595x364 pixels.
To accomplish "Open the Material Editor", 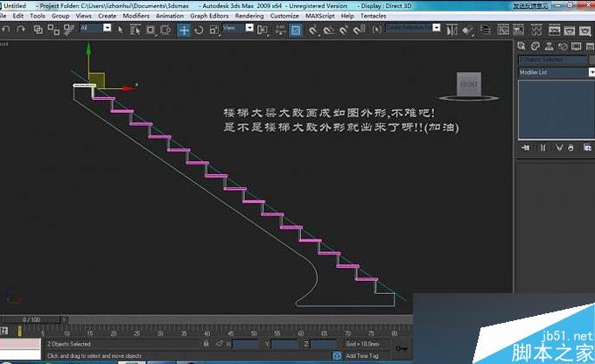I will 536,30.
